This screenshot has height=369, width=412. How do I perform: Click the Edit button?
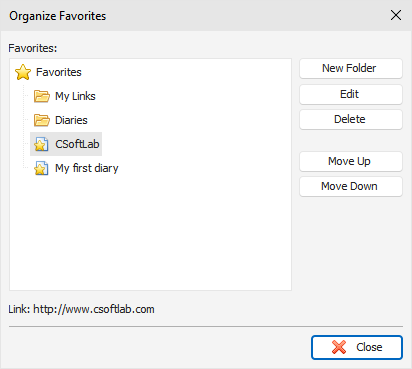click(x=351, y=94)
